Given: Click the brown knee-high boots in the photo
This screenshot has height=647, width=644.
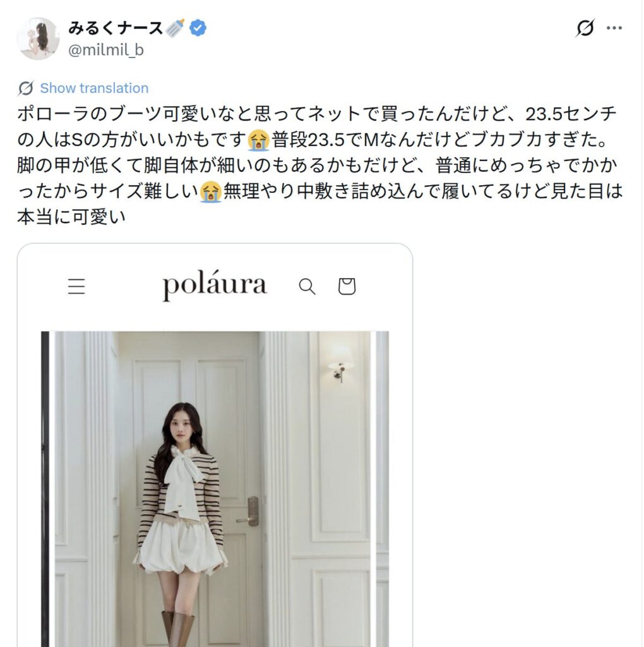Looking at the screenshot, I should (x=178, y=628).
